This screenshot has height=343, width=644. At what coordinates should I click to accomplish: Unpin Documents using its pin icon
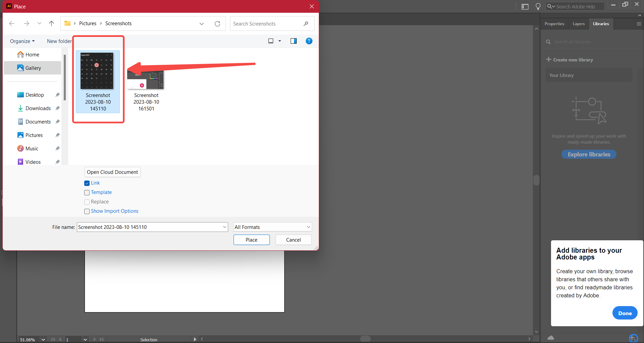(x=57, y=122)
